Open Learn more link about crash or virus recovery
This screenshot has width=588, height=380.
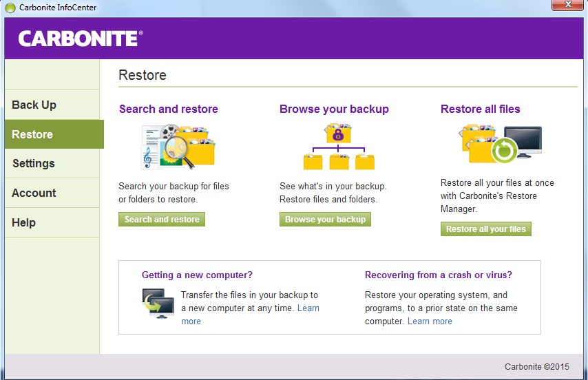430,321
